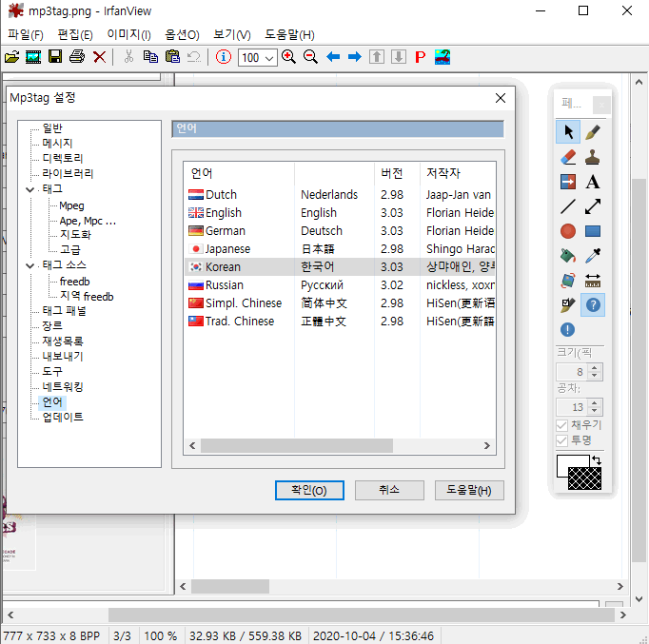The height and width of the screenshot is (644, 649).
Task: Increase the 크기 spinner value
Action: (595, 368)
